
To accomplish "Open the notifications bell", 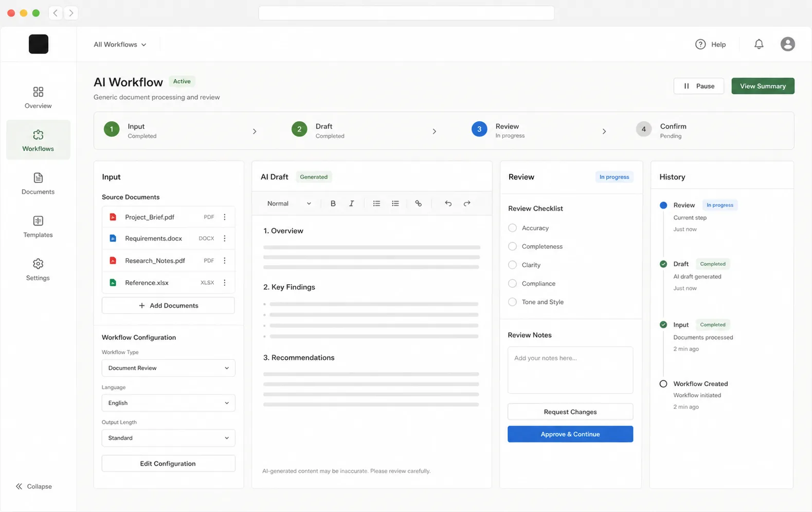I will pyautogui.click(x=759, y=44).
